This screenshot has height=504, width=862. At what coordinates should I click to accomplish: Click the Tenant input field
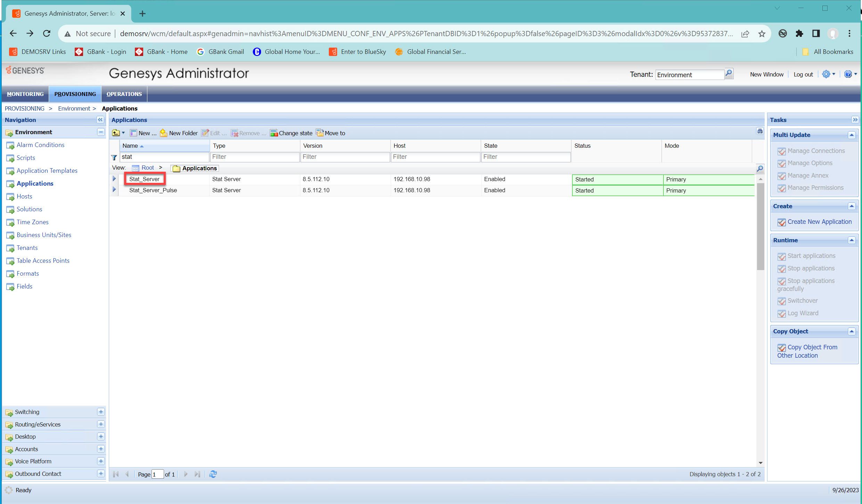click(690, 75)
